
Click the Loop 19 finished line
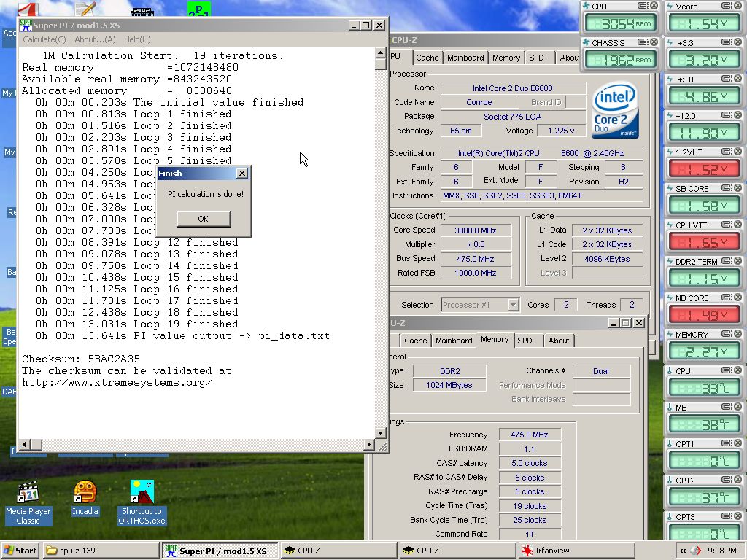[136, 324]
